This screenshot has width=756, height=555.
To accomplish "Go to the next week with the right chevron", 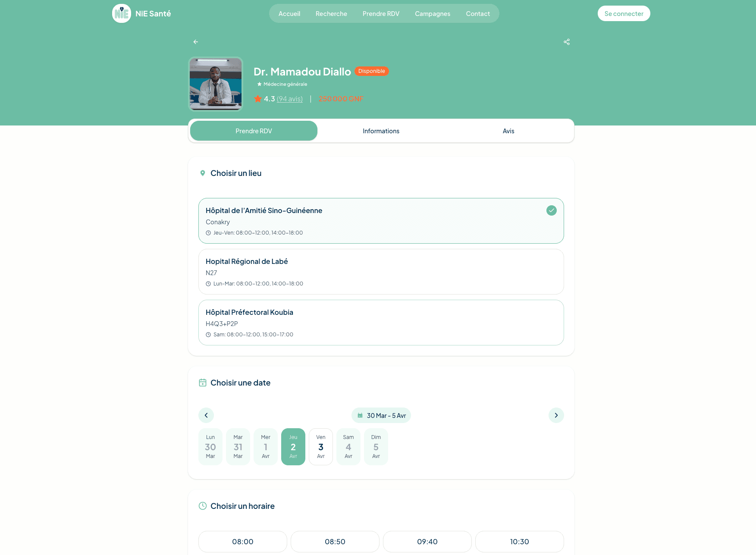I will (x=556, y=415).
